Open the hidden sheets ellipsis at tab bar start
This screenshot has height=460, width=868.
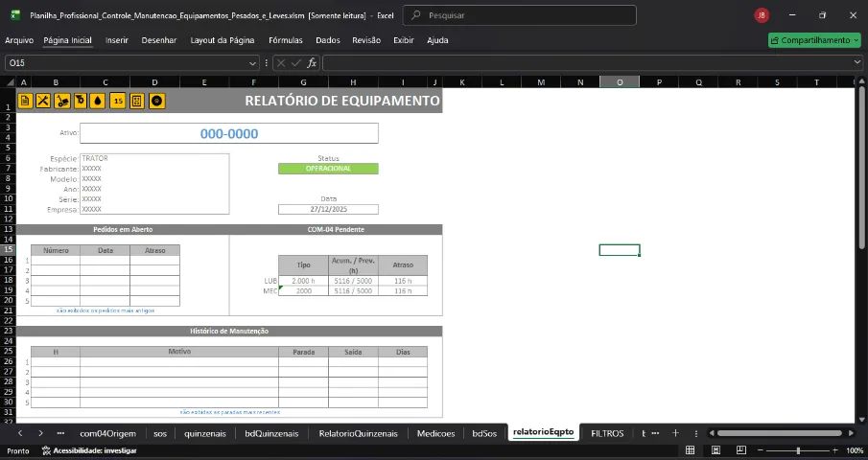point(60,433)
